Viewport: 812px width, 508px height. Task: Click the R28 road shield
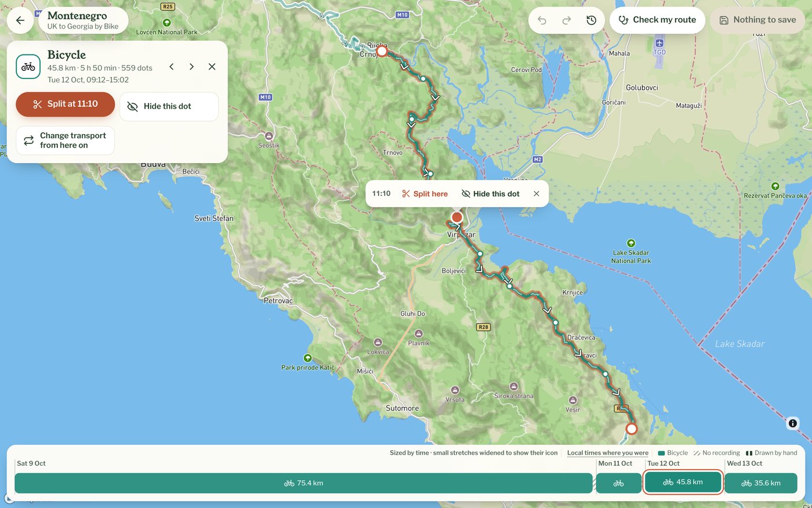click(x=483, y=327)
